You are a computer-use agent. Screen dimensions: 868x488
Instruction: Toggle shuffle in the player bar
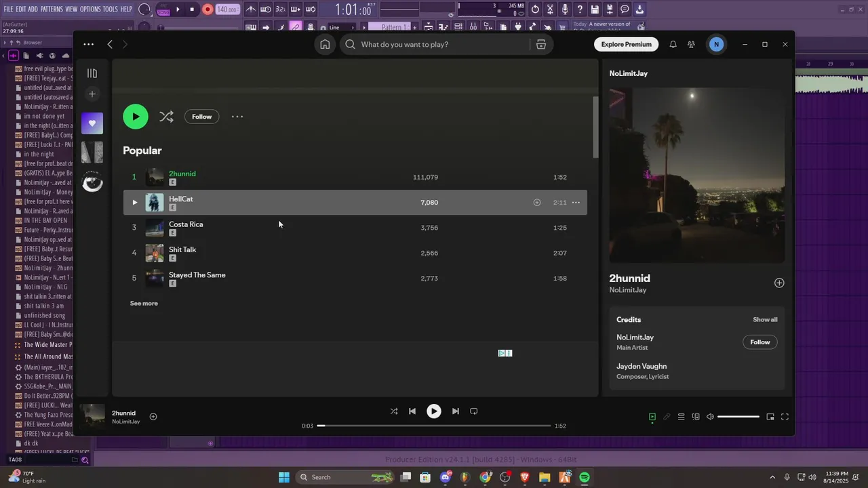point(394,411)
